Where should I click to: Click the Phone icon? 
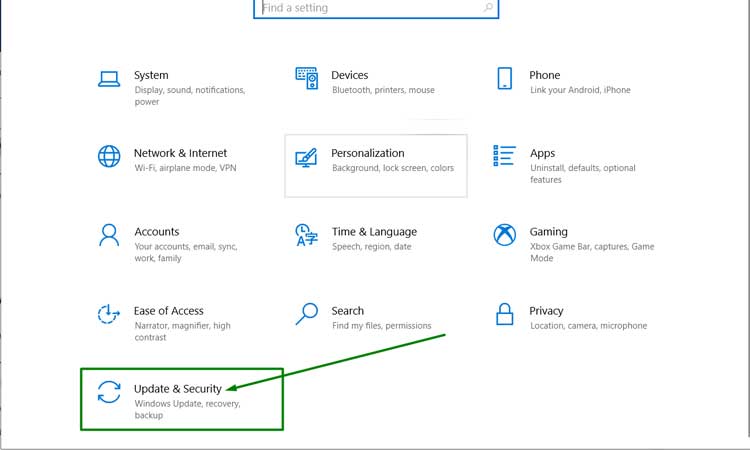pyautogui.click(x=505, y=78)
